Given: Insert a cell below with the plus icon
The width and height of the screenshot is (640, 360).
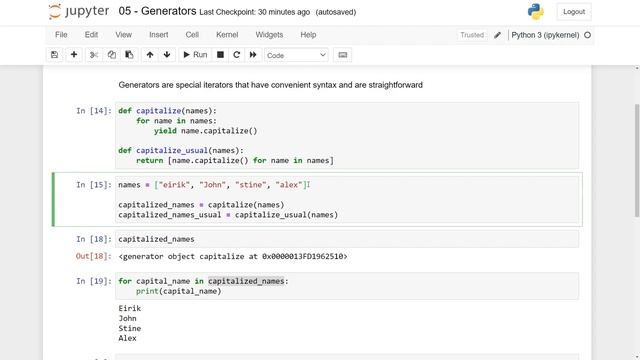Looking at the screenshot, I should (x=74, y=55).
